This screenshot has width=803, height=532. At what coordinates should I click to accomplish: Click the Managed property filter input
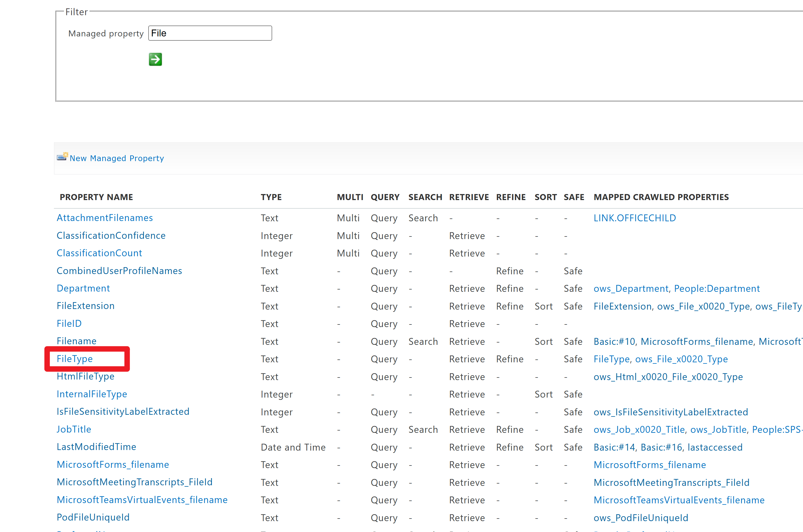point(210,33)
